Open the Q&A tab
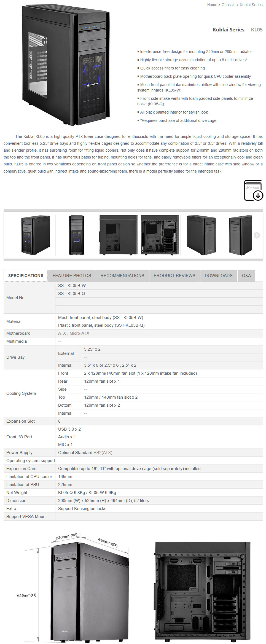This screenshot has height=644, width=266. point(246,276)
